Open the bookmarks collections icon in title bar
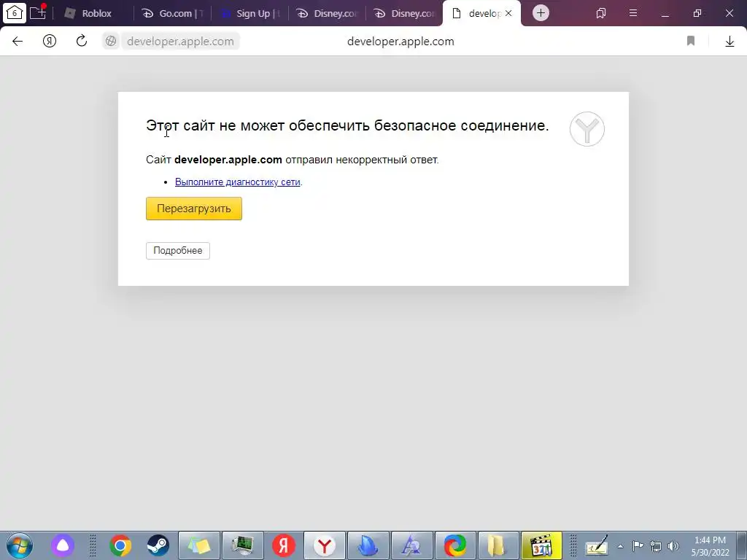747x560 pixels. 601,13
